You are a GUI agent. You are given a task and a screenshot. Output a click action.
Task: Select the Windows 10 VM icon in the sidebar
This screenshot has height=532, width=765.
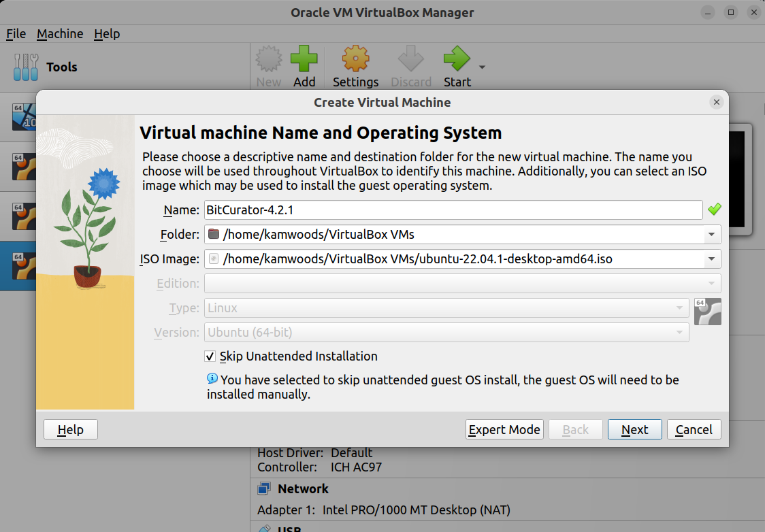click(x=25, y=117)
